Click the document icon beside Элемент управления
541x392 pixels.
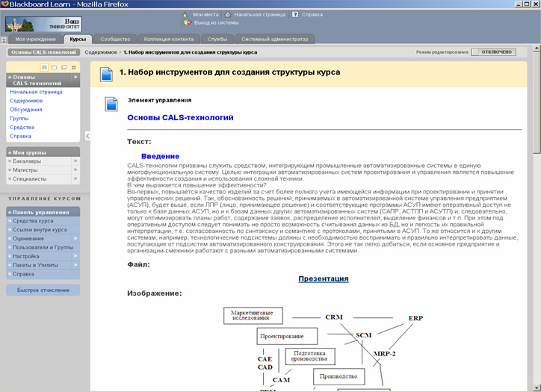[111, 104]
